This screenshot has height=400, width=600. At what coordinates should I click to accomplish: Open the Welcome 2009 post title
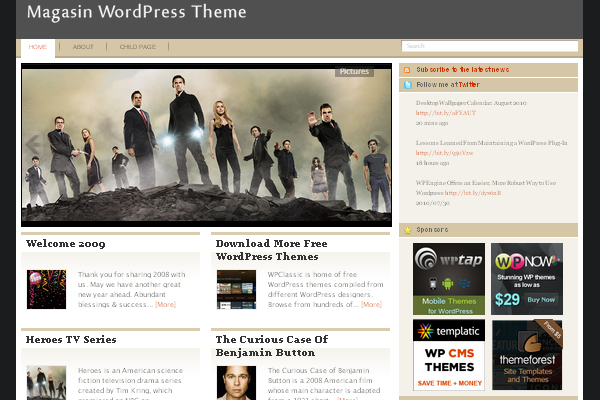[x=65, y=244]
